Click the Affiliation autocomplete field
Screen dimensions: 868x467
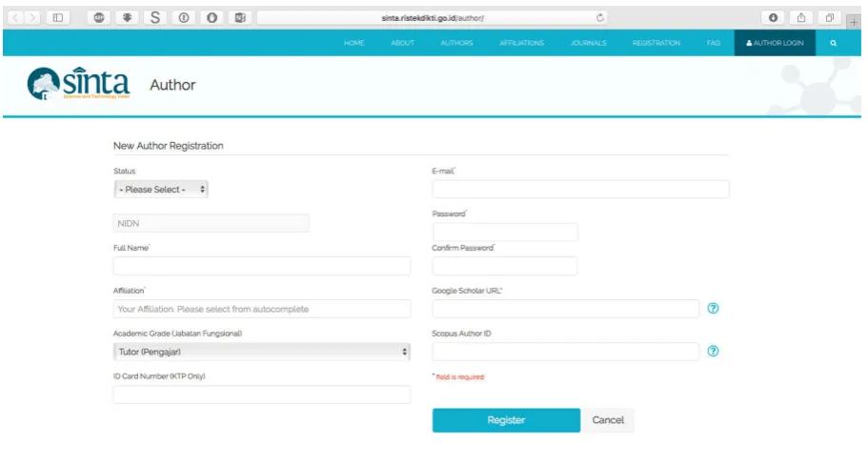[262, 309]
